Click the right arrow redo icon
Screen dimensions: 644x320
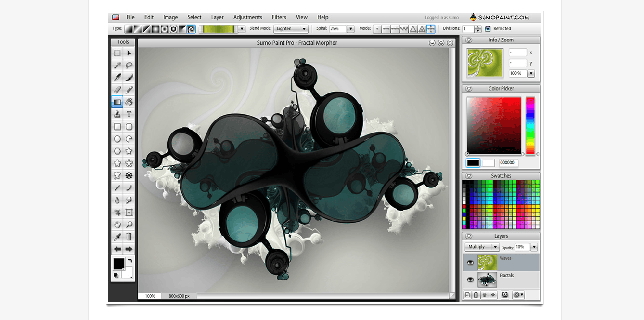click(x=129, y=249)
